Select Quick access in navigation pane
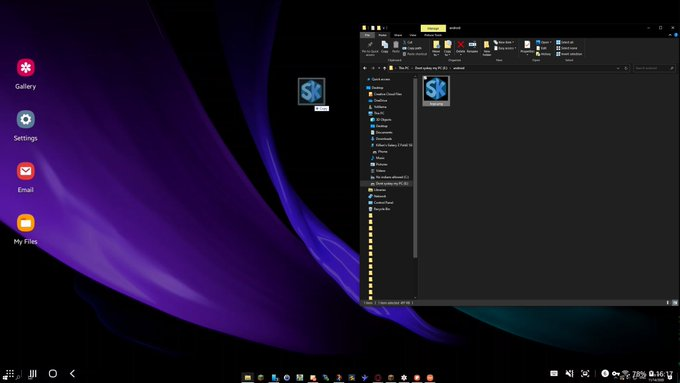The width and height of the screenshot is (680, 383). (380, 79)
